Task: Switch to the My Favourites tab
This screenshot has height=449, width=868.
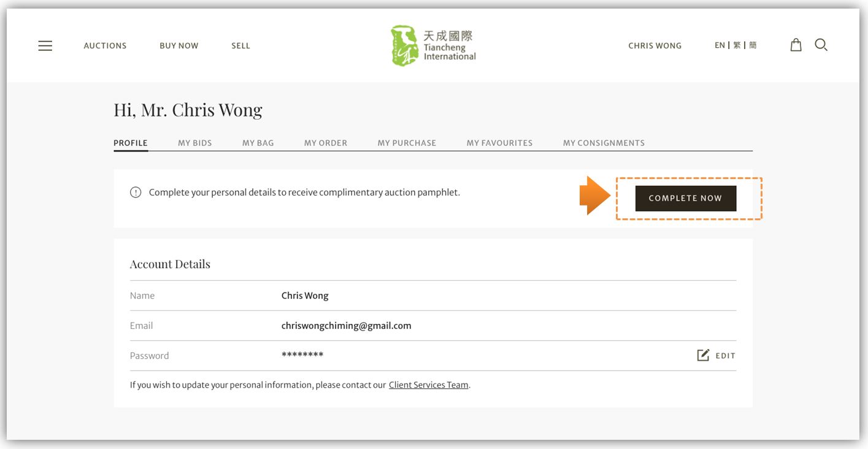Action: [x=499, y=143]
